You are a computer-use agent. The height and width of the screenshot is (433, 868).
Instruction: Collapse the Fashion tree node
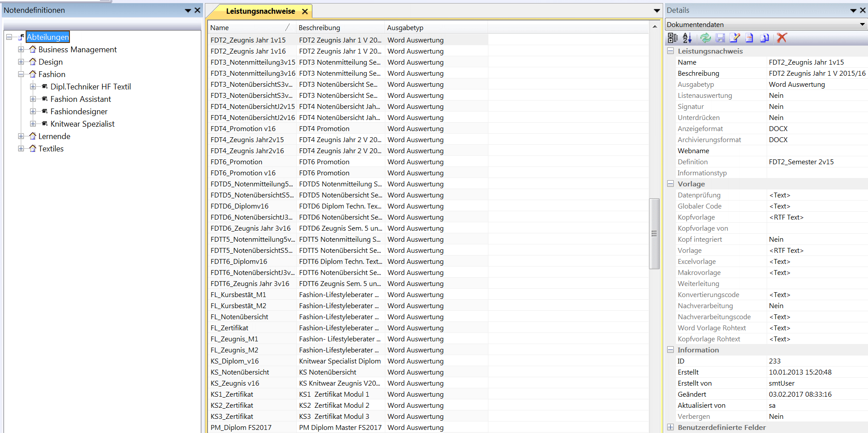pyautogui.click(x=21, y=74)
